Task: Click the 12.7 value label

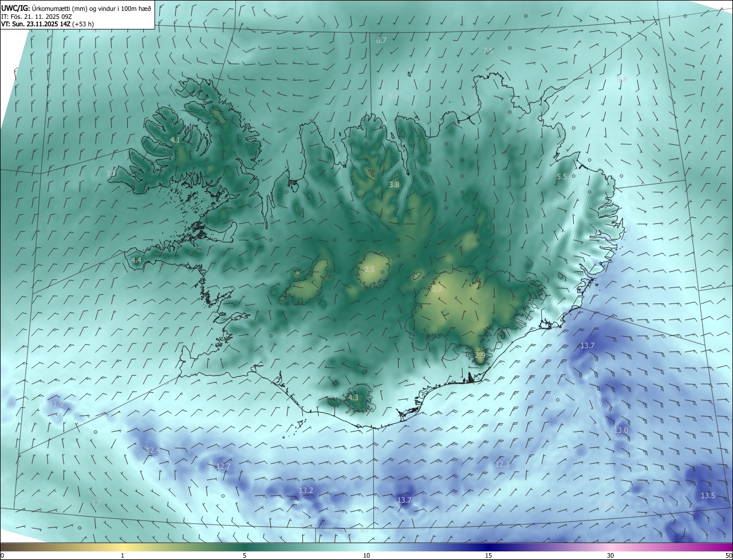Action: (x=223, y=467)
